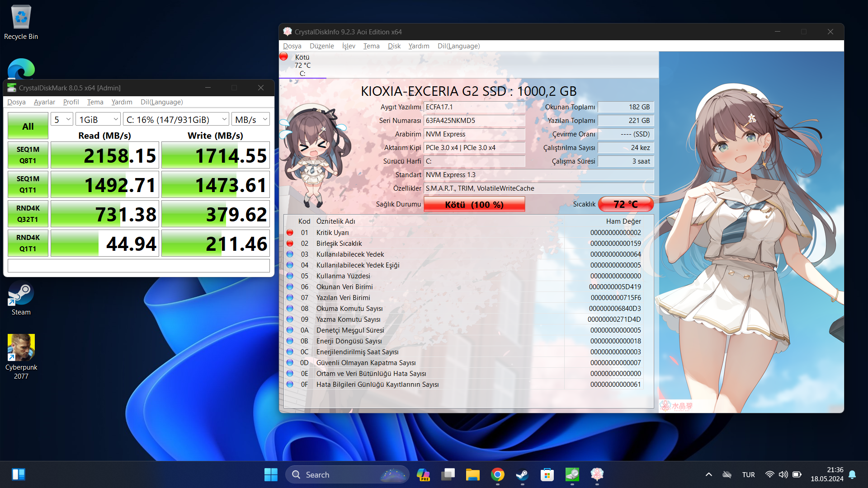Viewport: 868px width, 488px height.
Task: Open Copilot Preview from the taskbar
Action: (x=423, y=474)
